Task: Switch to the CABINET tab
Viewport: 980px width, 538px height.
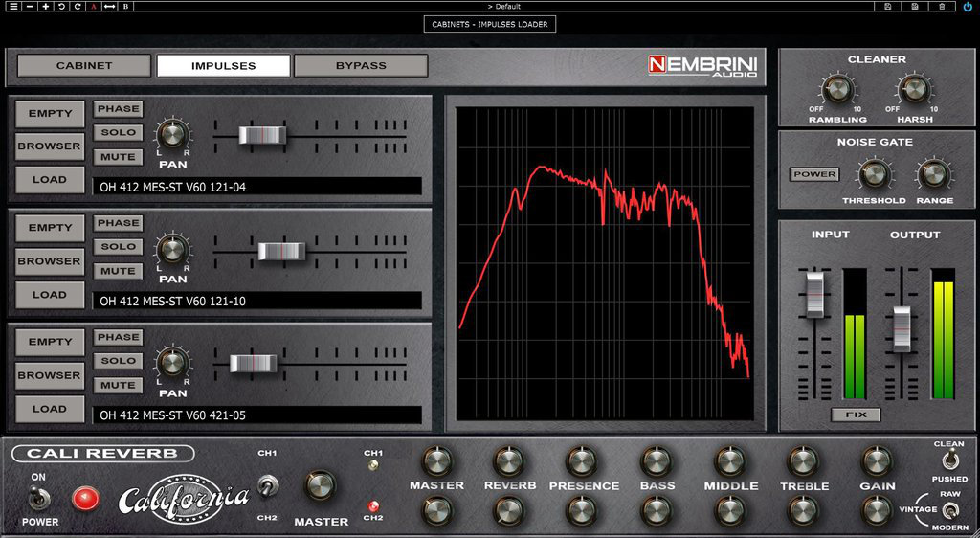Action: [x=84, y=66]
